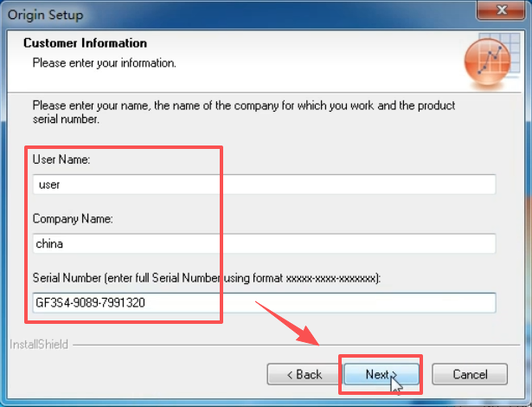Focus the Company Name input field
532x407 pixels.
point(265,243)
